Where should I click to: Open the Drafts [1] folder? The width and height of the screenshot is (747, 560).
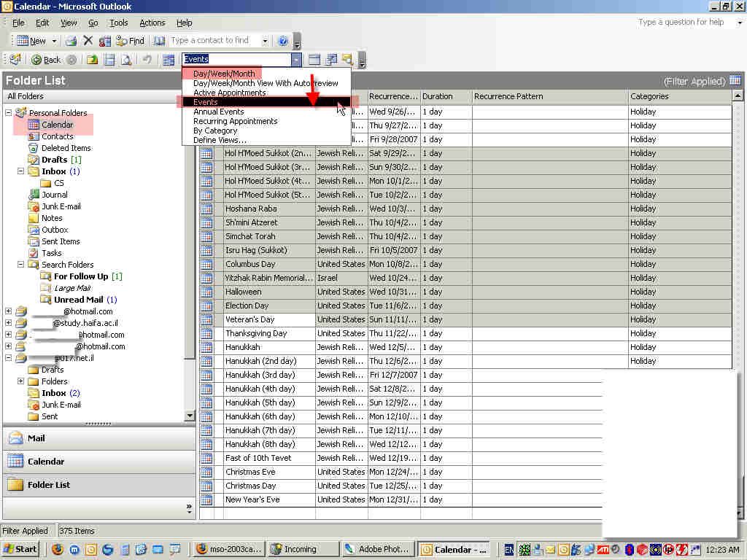[x=61, y=160]
